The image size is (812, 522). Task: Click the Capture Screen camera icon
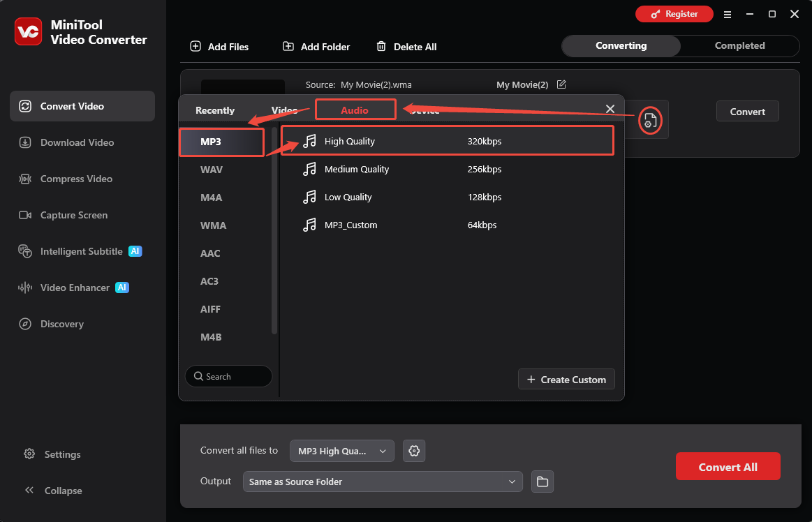click(25, 215)
